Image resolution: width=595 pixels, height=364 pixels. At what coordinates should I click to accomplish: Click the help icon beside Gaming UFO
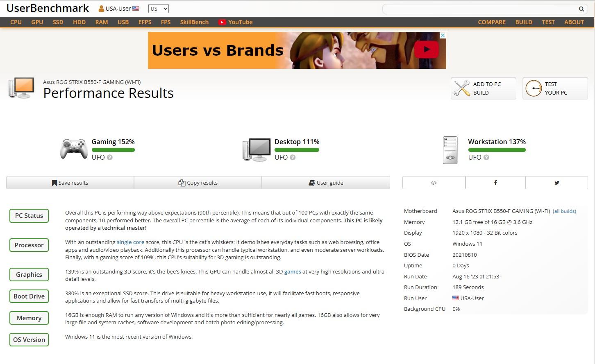tap(110, 157)
